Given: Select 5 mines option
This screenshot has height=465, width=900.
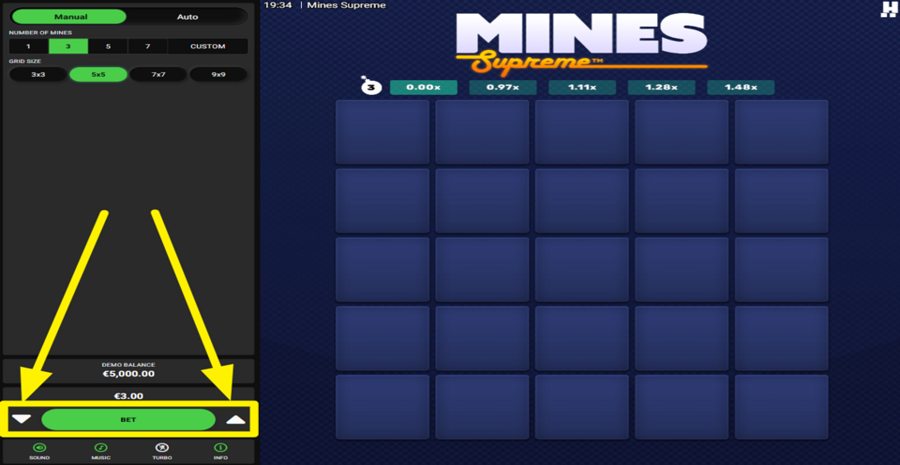Looking at the screenshot, I should click(108, 46).
